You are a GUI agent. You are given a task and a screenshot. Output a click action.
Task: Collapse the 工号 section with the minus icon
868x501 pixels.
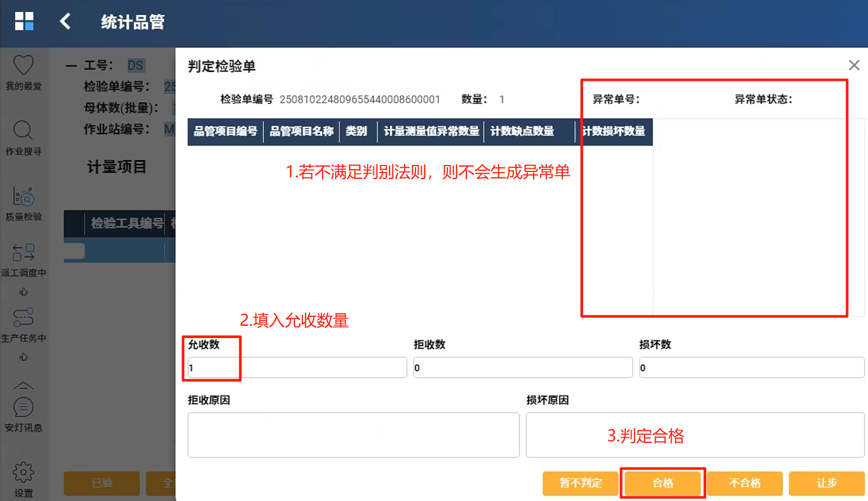71,65
